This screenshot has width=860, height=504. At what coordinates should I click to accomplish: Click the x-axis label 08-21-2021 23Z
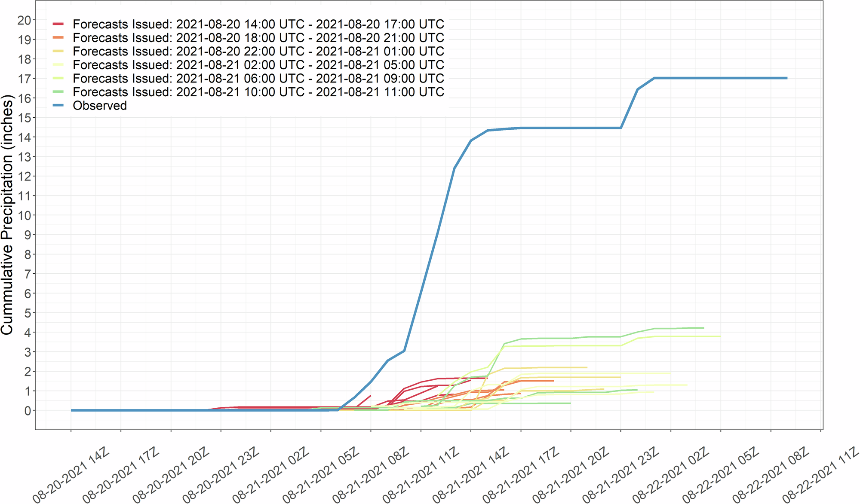click(x=621, y=475)
